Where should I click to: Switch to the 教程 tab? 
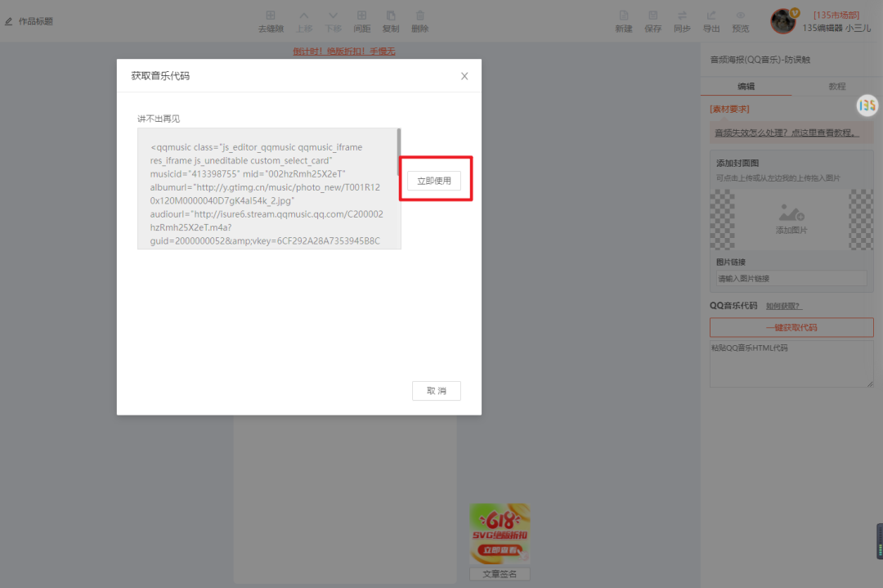click(837, 86)
